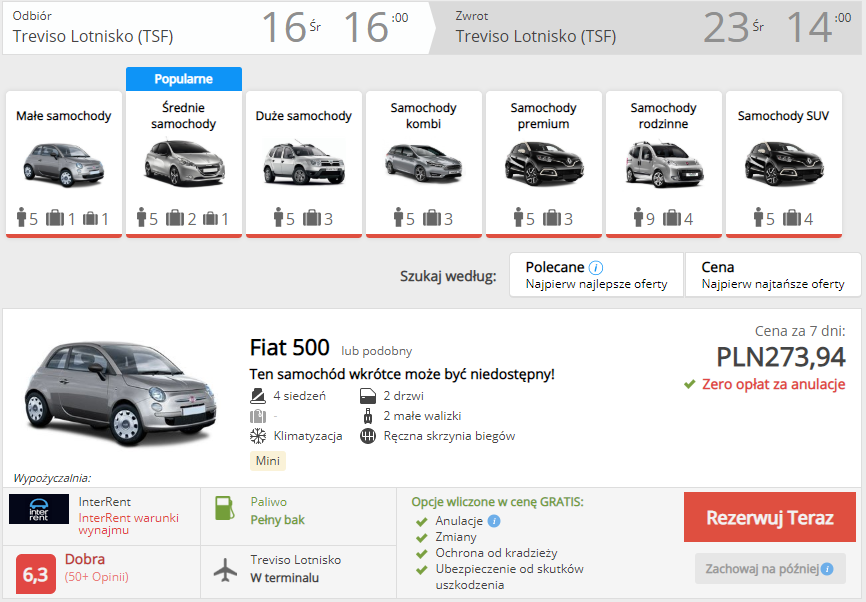Click the large Fiat 500 car image
Viewport: 866px width, 602px height.
coord(120,393)
